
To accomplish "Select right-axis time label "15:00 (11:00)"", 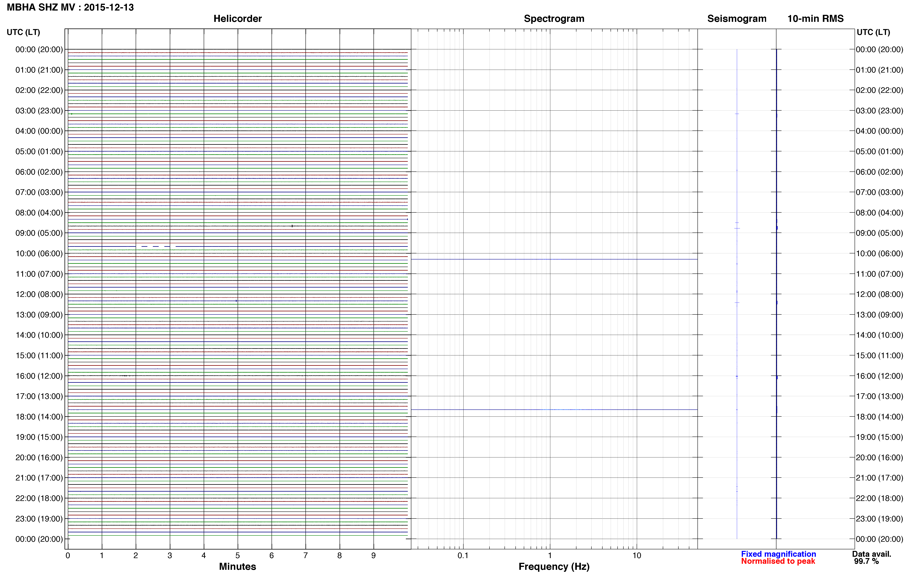I will [x=879, y=355].
